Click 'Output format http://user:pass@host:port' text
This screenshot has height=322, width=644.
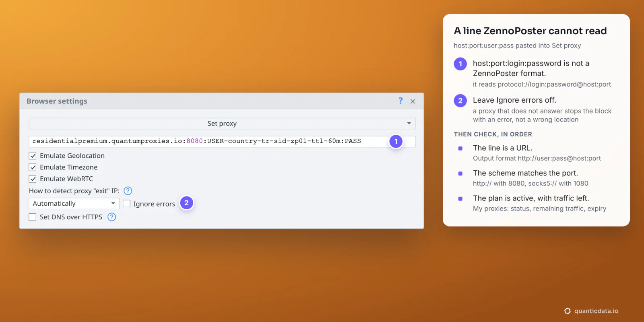(537, 158)
